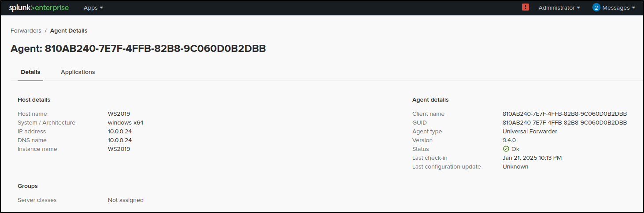Click the Agent Details breadcrumb text

tap(69, 30)
